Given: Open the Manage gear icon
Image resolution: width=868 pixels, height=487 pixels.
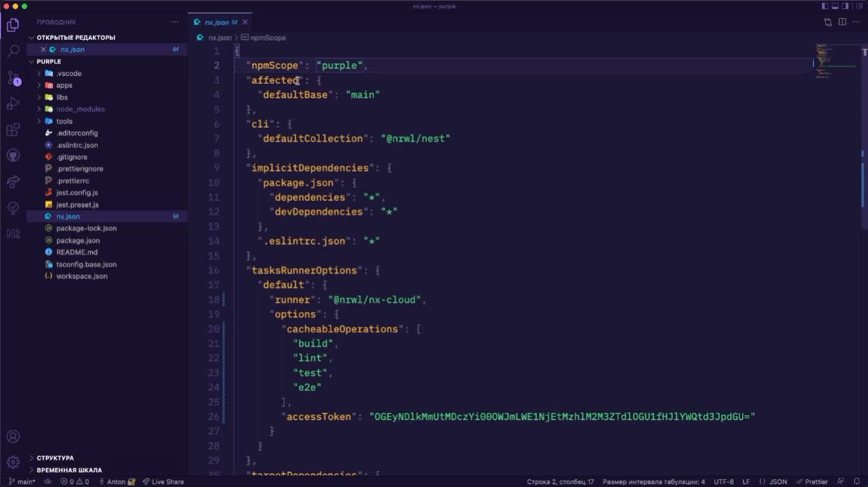Looking at the screenshot, I should pyautogui.click(x=13, y=462).
